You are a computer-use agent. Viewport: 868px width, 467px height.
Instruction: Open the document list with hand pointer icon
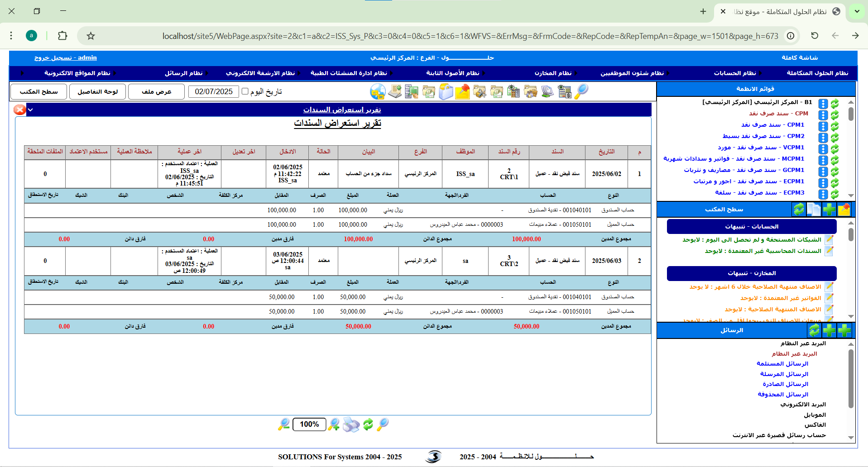[412, 92]
